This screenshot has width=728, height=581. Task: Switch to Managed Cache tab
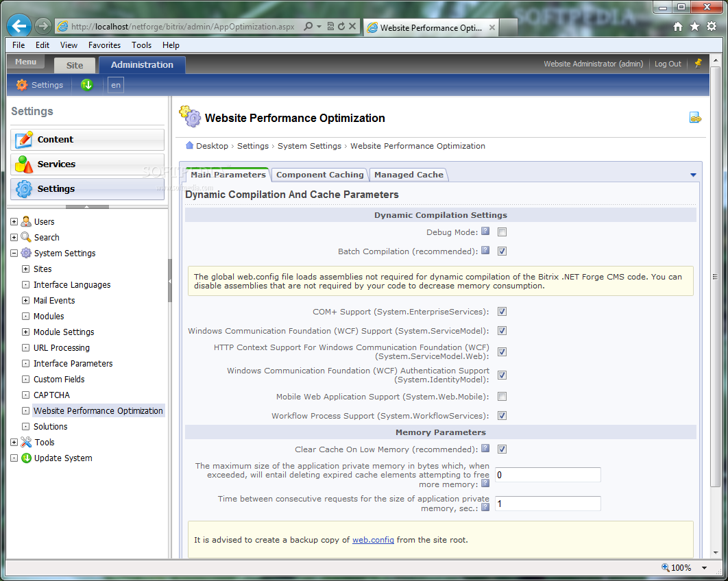[x=409, y=175]
